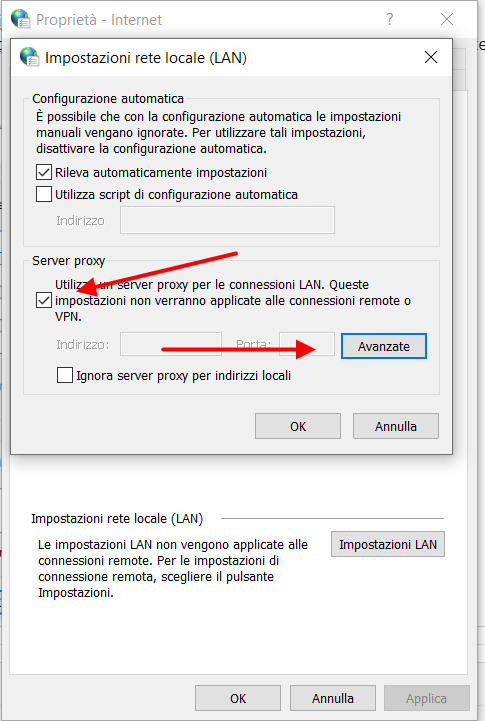Open the question mark help button
Image resolution: width=485 pixels, height=721 pixels.
click(390, 19)
